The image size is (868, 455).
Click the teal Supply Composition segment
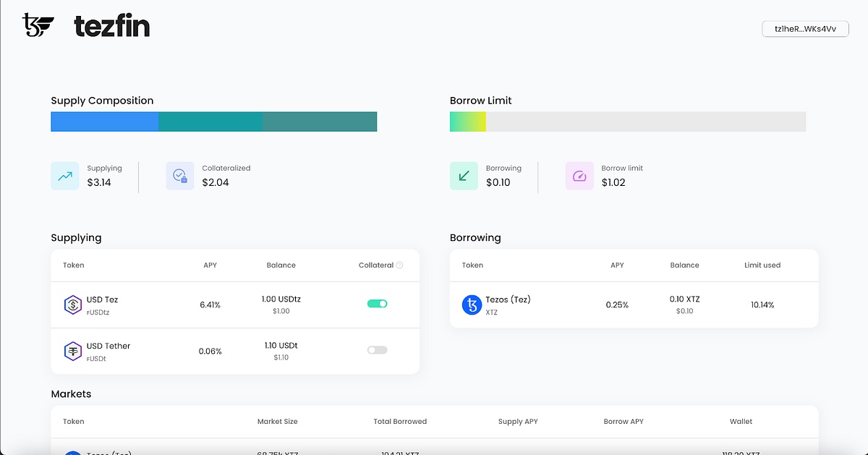pyautogui.click(x=210, y=122)
